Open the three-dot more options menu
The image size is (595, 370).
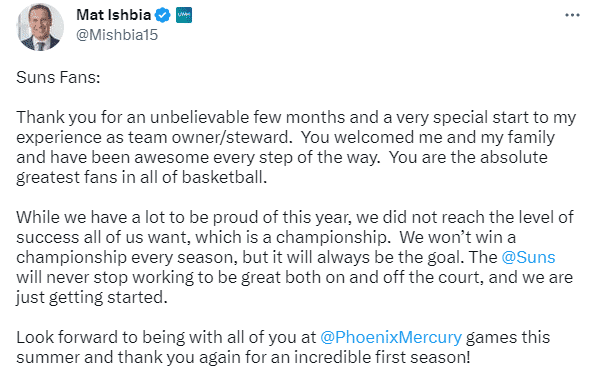572,15
